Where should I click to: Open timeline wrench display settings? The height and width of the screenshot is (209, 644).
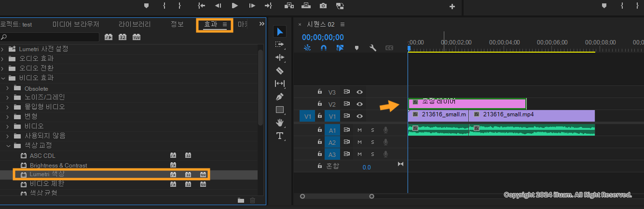point(372,48)
